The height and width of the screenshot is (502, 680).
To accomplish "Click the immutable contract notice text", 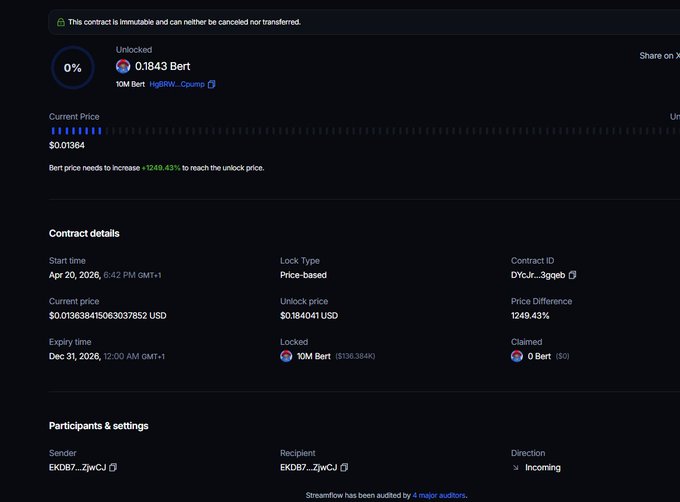I will (184, 22).
